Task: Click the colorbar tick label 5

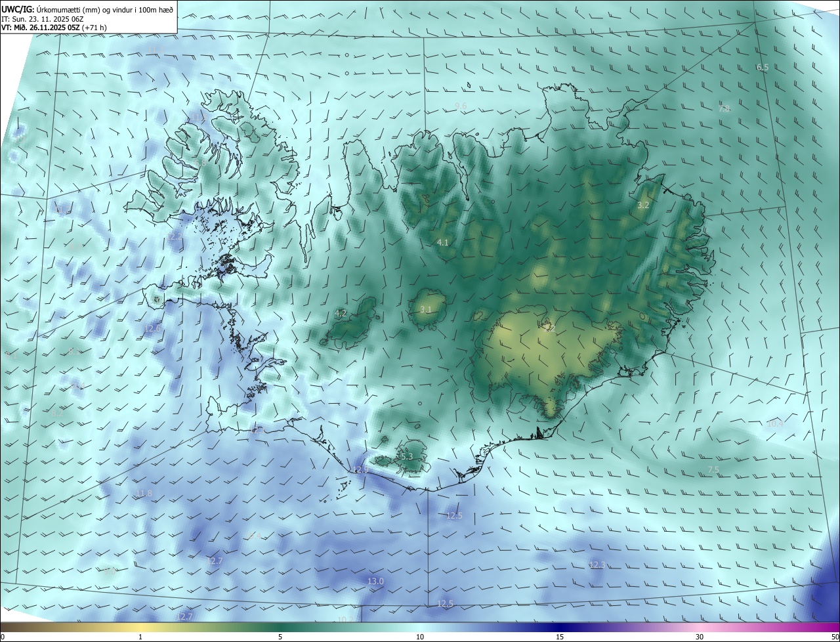Action: pos(280,637)
